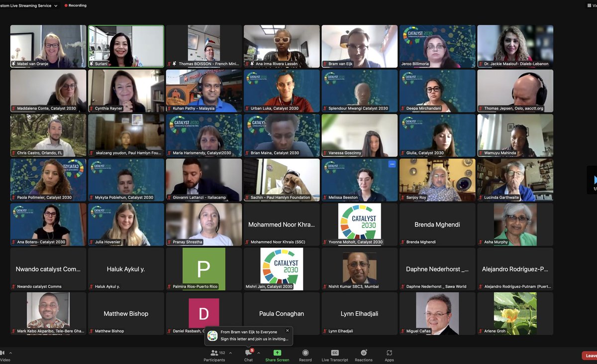
Task: Select Jeroo Billimoria's video tile
Action: (437, 46)
